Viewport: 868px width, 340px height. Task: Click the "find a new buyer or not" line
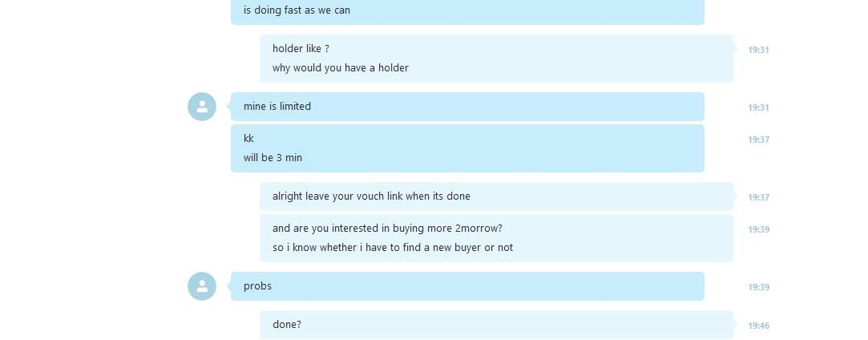393,248
